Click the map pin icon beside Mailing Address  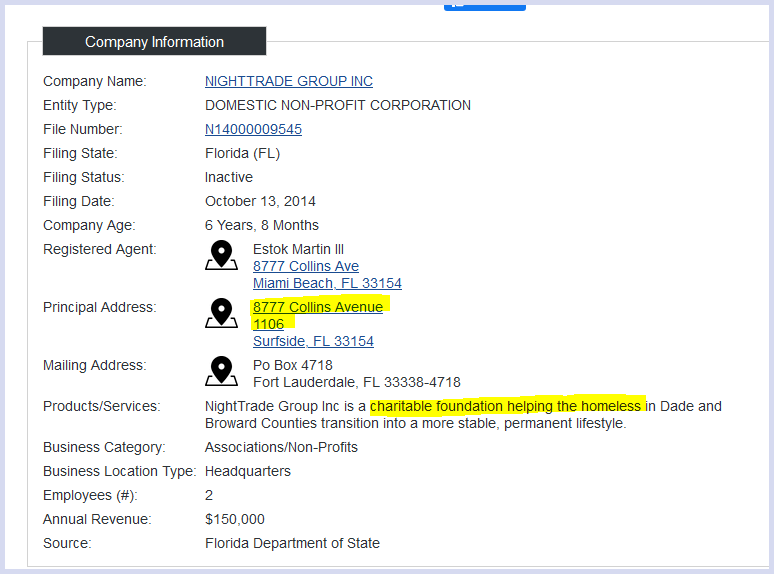click(221, 371)
